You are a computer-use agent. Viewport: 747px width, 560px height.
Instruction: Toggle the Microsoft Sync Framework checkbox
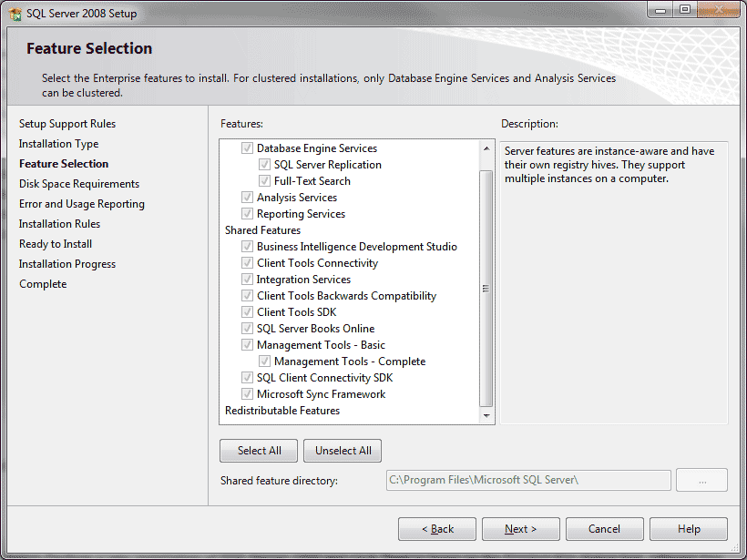coord(247,394)
